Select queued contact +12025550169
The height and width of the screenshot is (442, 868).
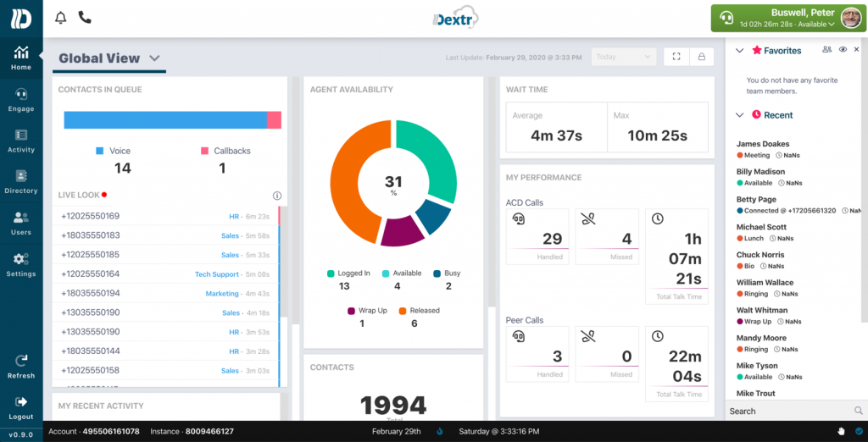[165, 216]
